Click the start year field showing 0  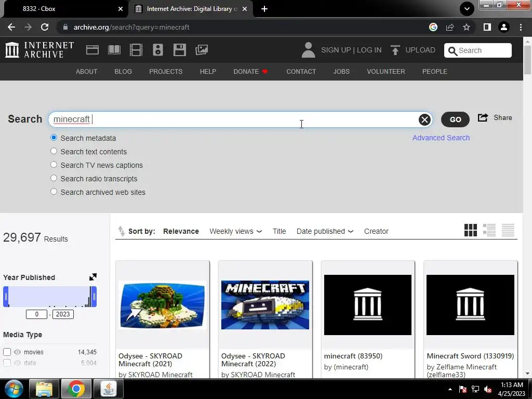click(37, 314)
